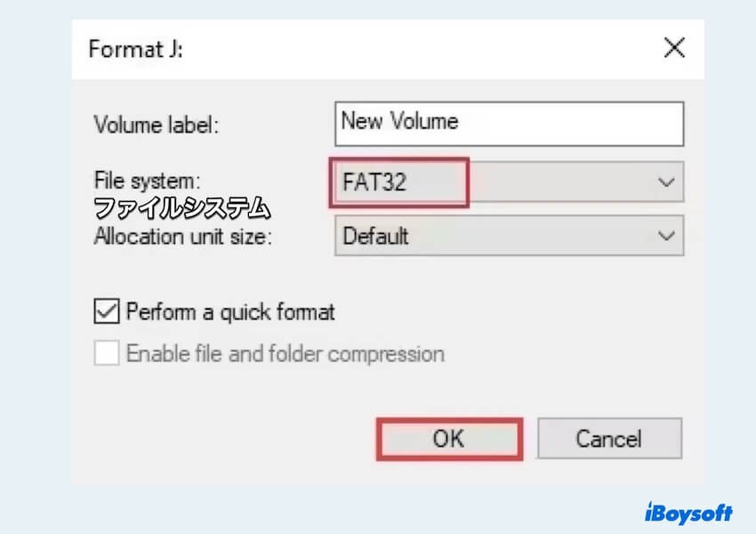Click the "Perform a quick format" label text
The width and height of the screenshot is (756, 534).
(230, 312)
